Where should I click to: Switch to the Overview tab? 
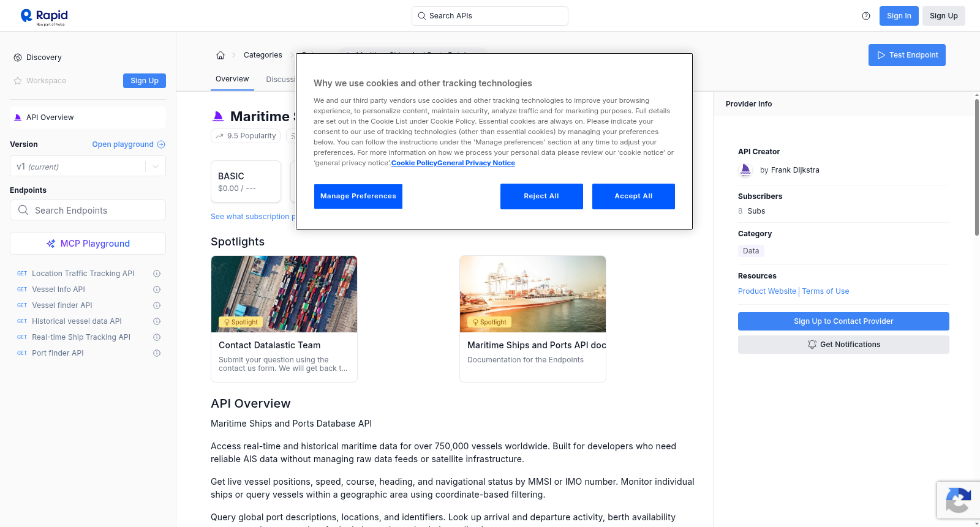(232, 79)
